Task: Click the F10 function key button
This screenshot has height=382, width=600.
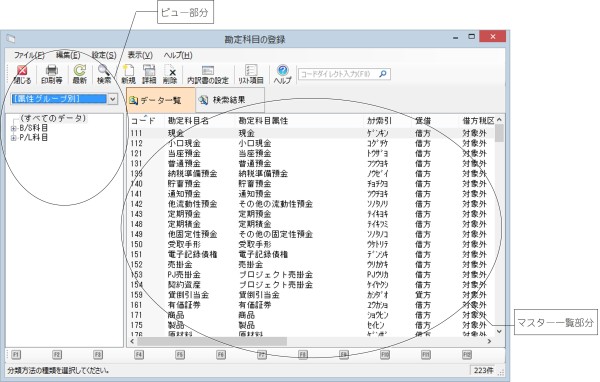Action: coord(385,354)
